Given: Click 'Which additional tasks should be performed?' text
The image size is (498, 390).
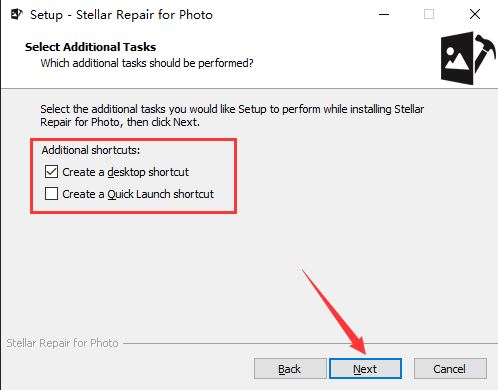Looking at the screenshot, I should pyautogui.click(x=147, y=63).
